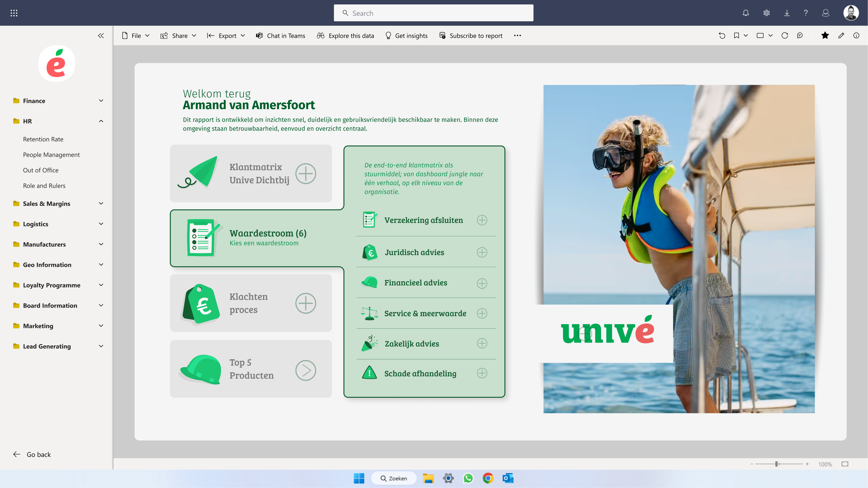Open the notifications bell
This screenshot has width=868, height=488.
(x=746, y=13)
